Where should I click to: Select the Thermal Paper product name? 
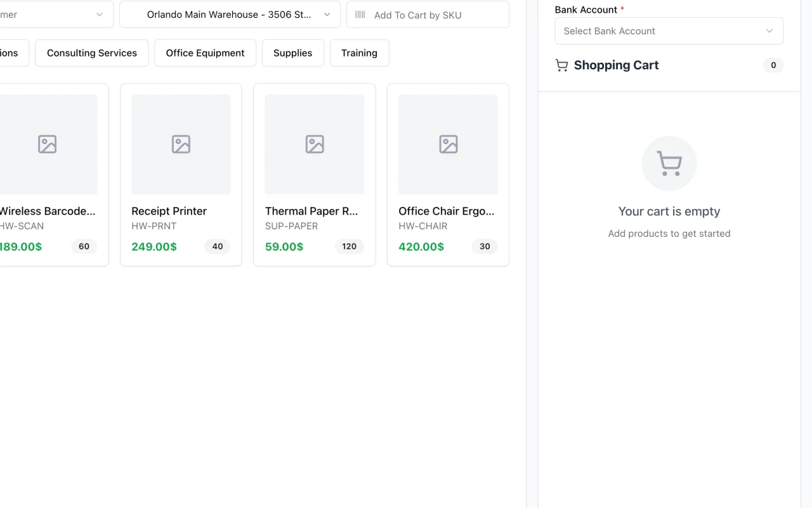pos(311,211)
